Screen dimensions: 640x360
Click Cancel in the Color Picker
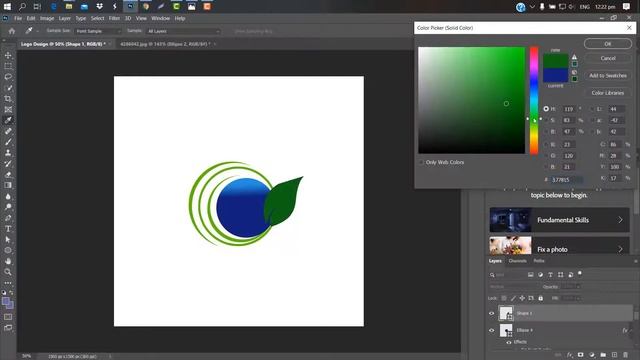tap(608, 58)
